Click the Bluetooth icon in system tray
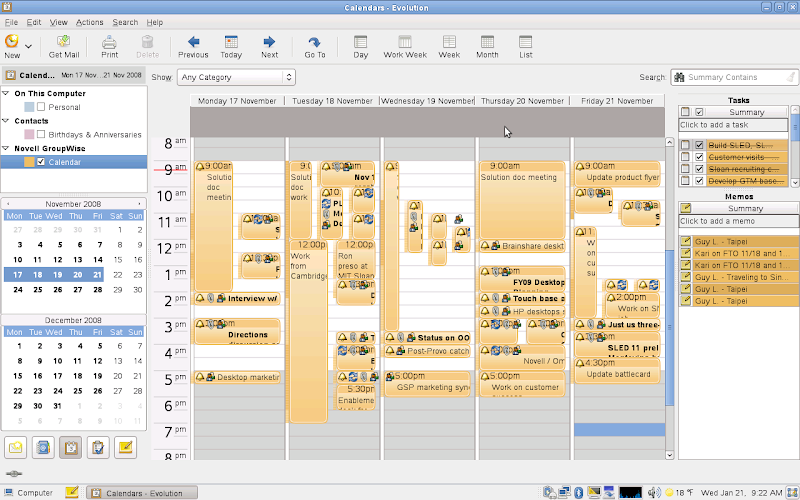Screen dimensions: 800x500 coord(579,492)
